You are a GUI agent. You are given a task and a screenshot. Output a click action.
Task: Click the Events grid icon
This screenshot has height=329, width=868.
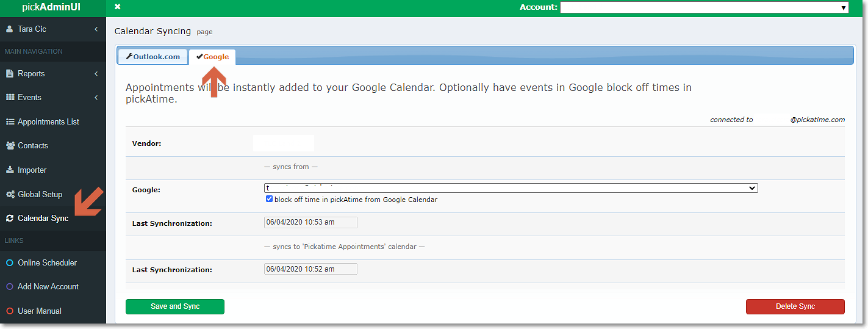10,98
